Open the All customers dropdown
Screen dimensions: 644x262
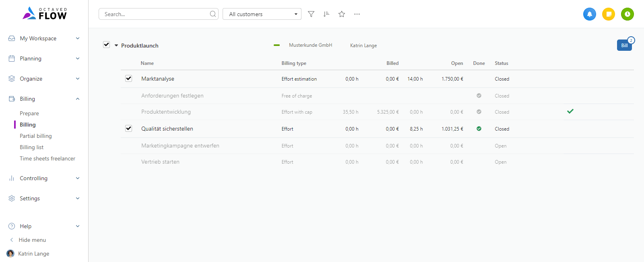pyautogui.click(x=262, y=14)
